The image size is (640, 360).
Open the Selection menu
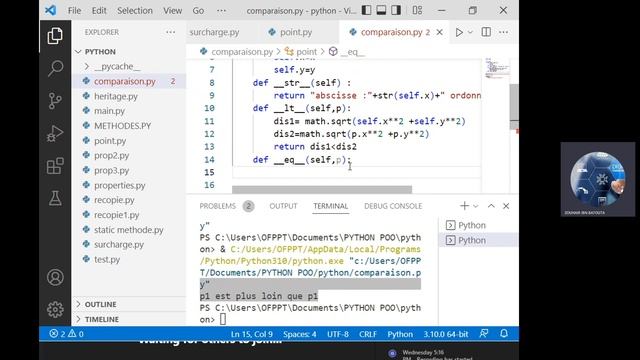point(135,11)
